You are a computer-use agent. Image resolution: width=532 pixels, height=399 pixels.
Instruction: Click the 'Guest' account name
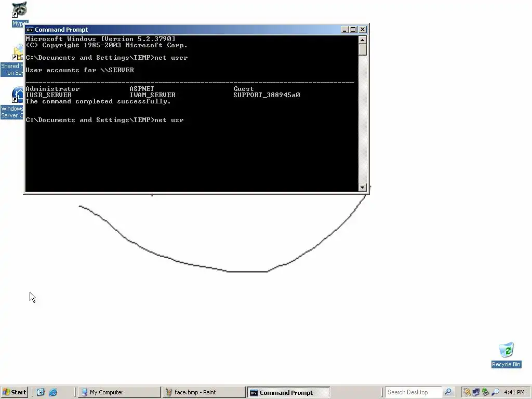coord(244,89)
